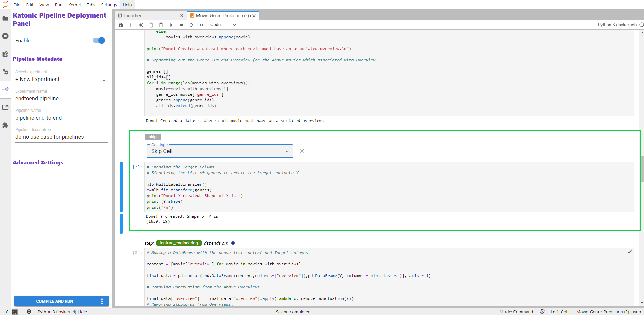Click the terminal icon in status bar

[15, 312]
